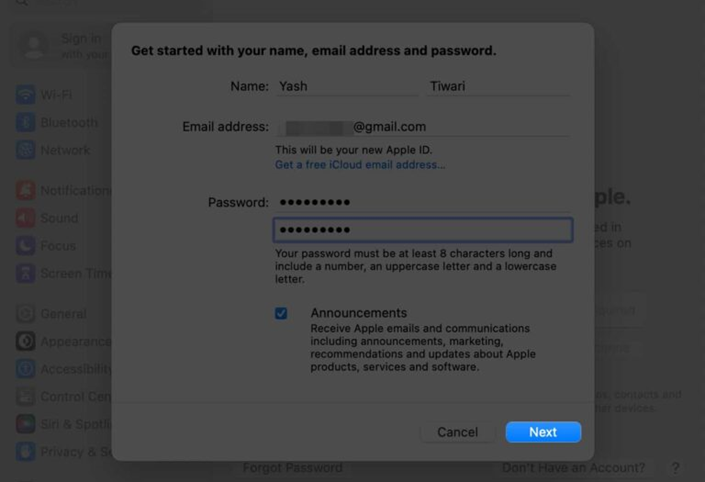Open the General settings item

point(63,314)
